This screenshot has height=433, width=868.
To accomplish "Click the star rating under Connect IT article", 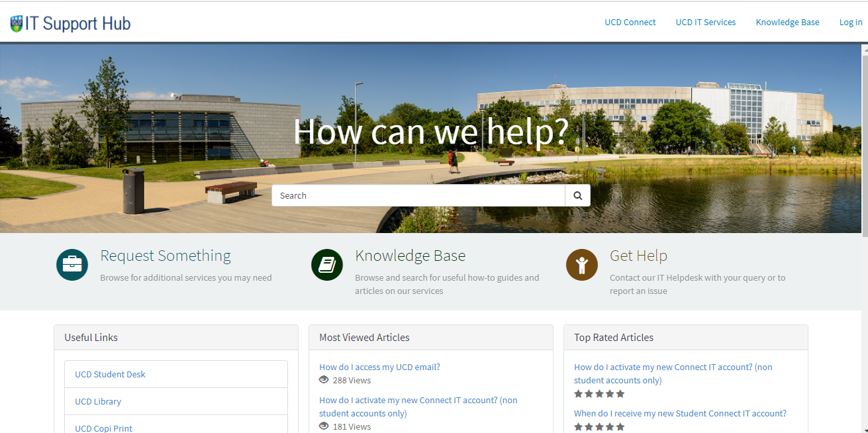I will tap(599, 394).
